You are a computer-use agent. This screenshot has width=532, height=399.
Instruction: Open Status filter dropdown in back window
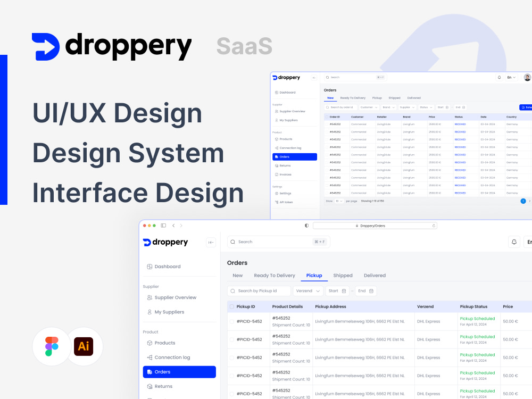coord(426,107)
